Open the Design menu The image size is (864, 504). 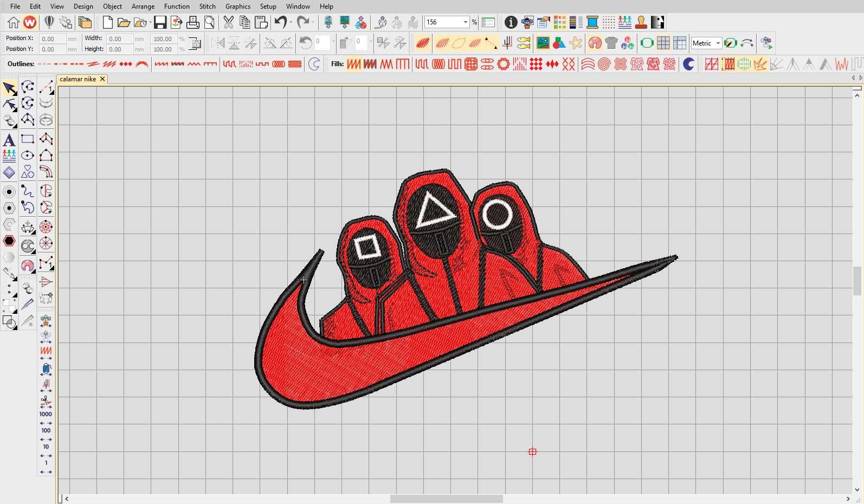[x=83, y=6]
